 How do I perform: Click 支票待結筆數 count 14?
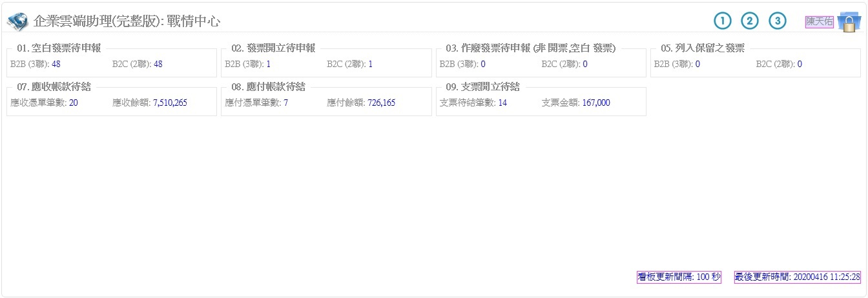point(502,103)
